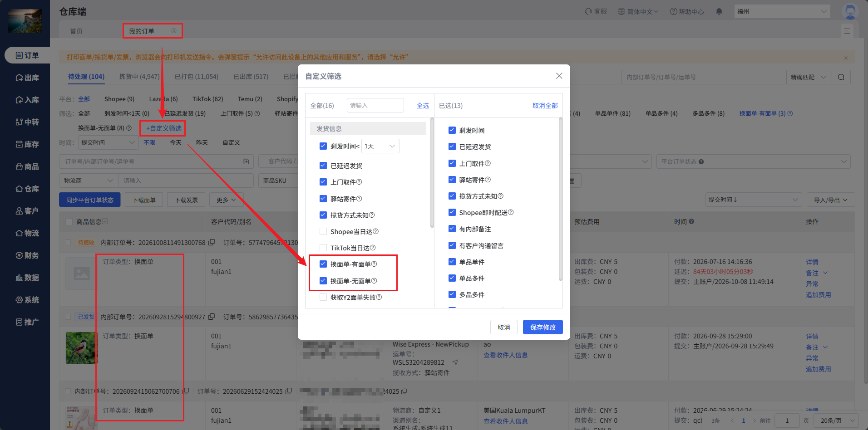Viewport: 868px width, 430px height.
Task: Expand the 更多 actions dropdown
Action: tap(226, 200)
